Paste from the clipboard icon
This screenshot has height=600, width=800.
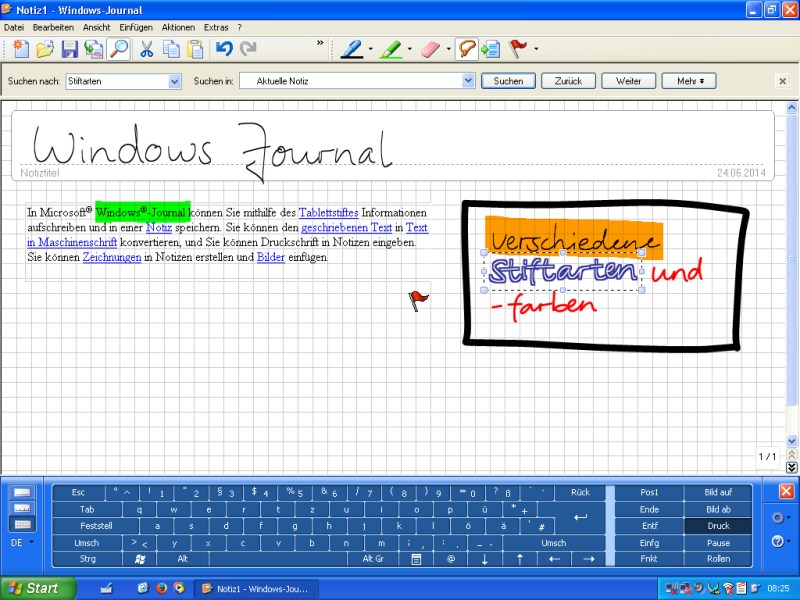195,49
